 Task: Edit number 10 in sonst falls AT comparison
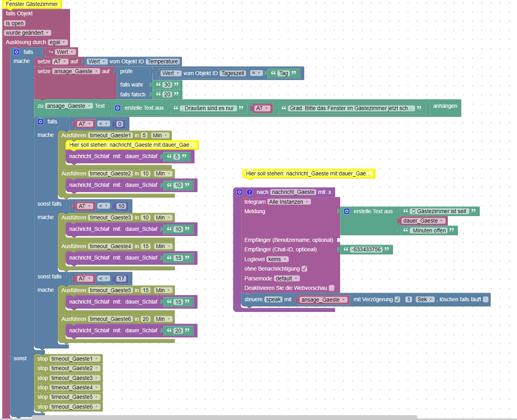(121, 206)
